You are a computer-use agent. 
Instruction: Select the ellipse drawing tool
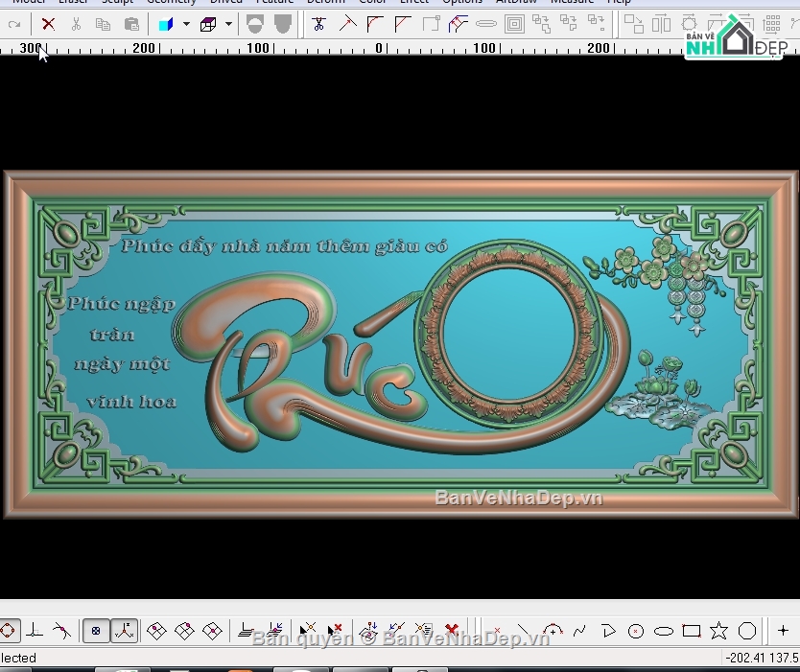(663, 631)
